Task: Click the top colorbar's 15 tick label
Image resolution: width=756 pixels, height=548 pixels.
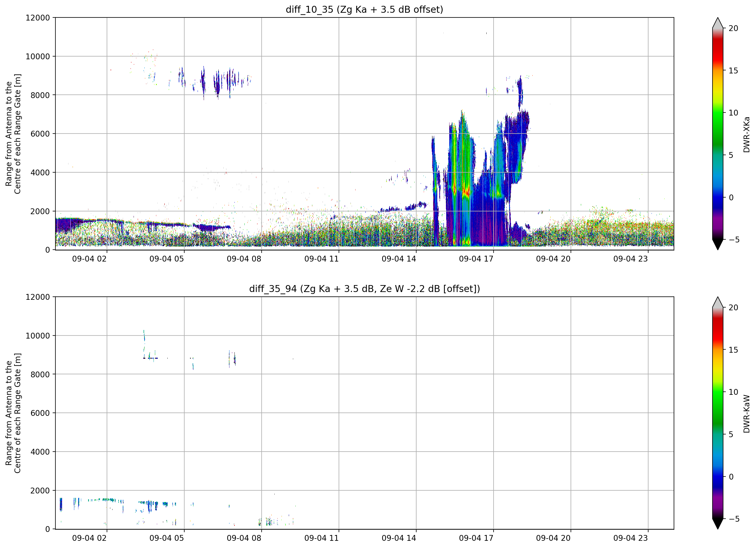Action: 733,71
